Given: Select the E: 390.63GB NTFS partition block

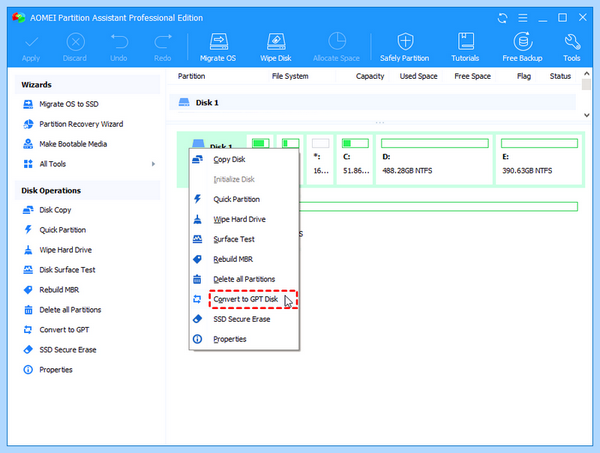Looking at the screenshot, I should pyautogui.click(x=539, y=159).
